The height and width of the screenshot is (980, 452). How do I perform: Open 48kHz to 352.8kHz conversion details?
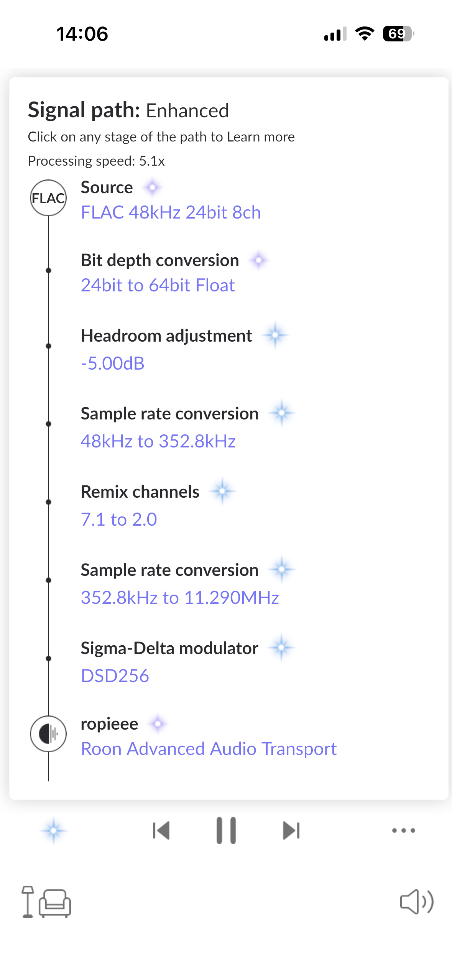coord(158,441)
